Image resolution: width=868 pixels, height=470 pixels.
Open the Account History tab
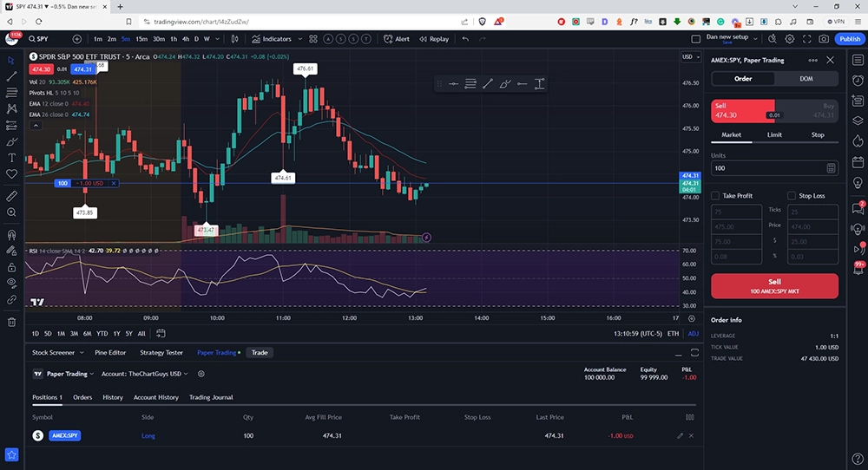click(x=156, y=397)
